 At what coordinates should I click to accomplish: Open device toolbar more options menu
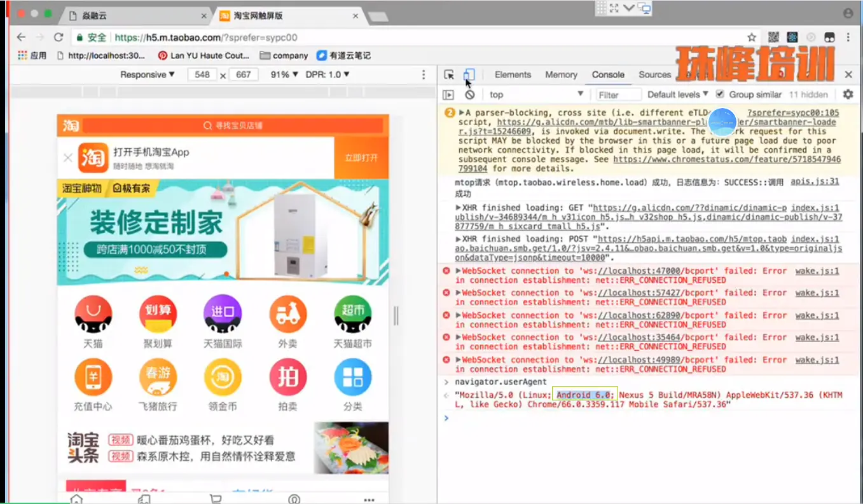click(424, 75)
